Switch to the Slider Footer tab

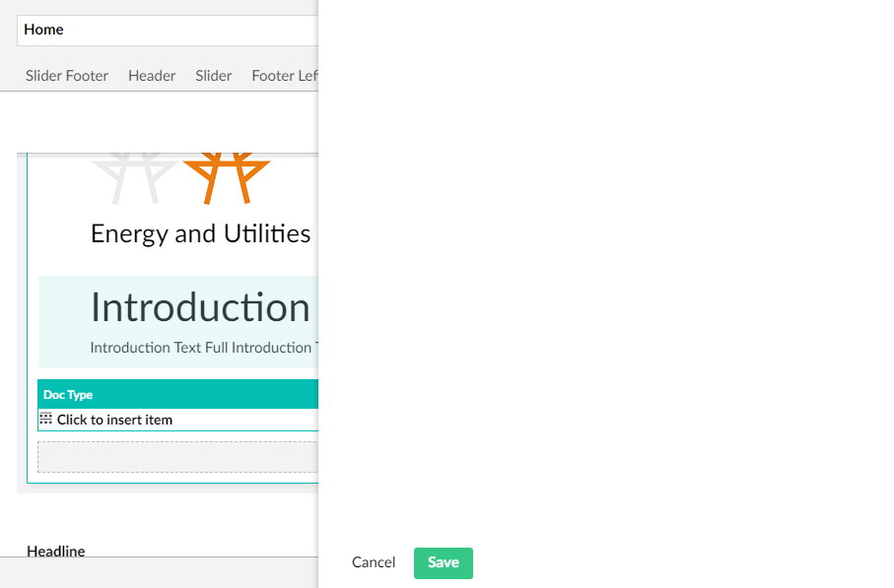coord(67,76)
